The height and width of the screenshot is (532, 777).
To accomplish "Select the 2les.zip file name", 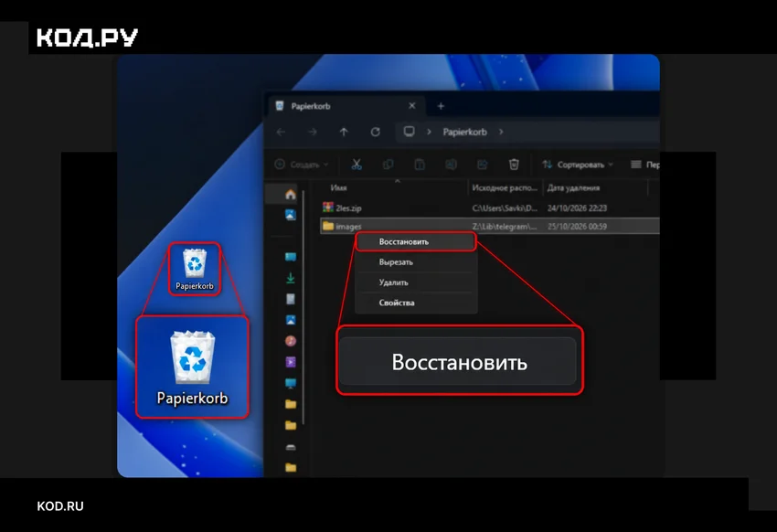I will coord(348,208).
